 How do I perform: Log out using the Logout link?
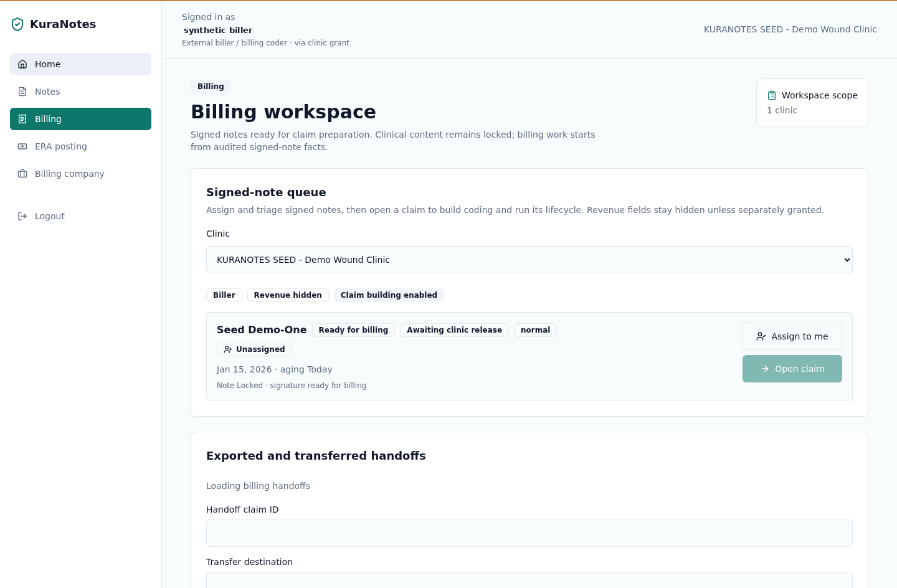80,216
